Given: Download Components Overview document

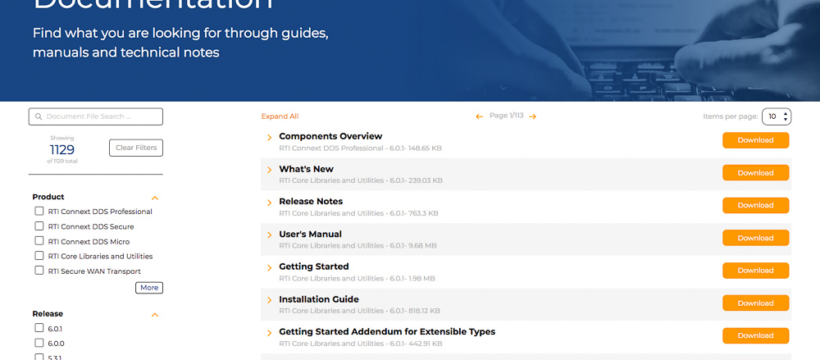Looking at the screenshot, I should pos(756,140).
